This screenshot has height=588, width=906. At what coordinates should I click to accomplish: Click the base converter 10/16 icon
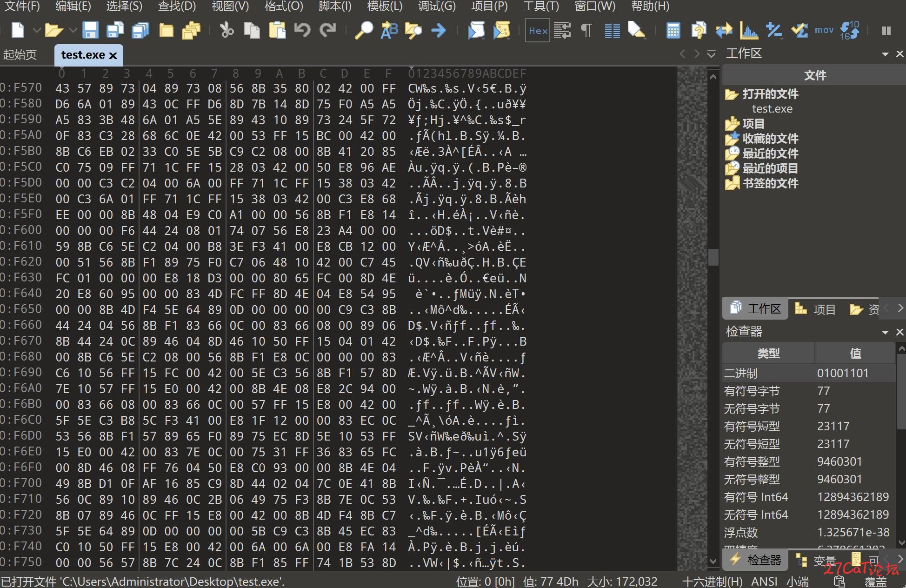click(850, 30)
